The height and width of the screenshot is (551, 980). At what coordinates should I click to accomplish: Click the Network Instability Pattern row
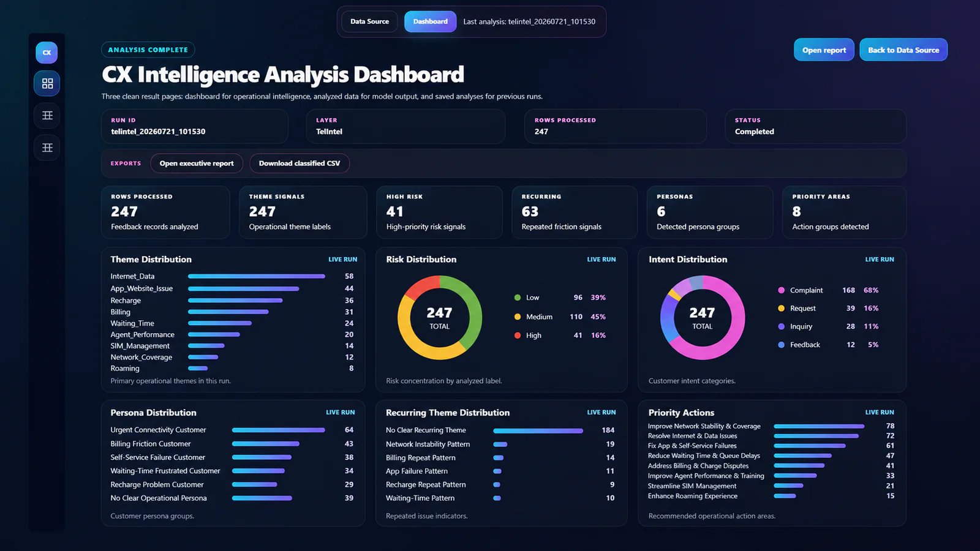(x=500, y=444)
